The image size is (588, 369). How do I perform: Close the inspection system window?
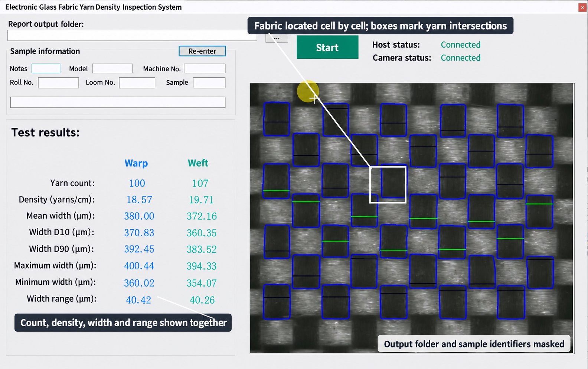(x=582, y=7)
